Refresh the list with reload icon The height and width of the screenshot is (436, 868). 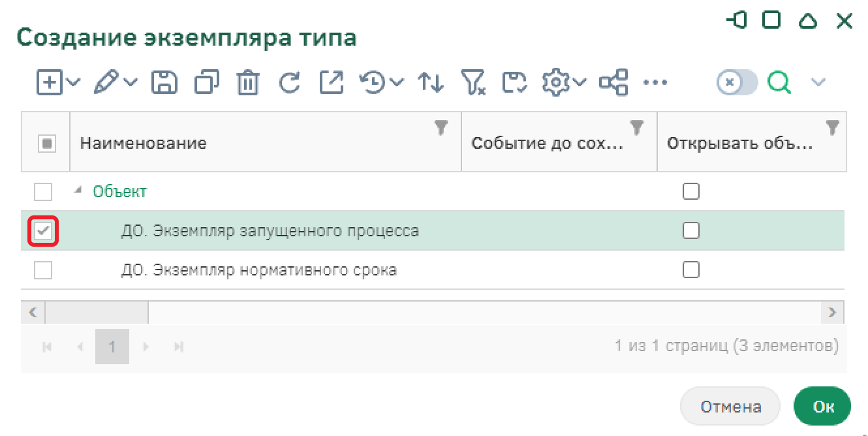coord(289,82)
